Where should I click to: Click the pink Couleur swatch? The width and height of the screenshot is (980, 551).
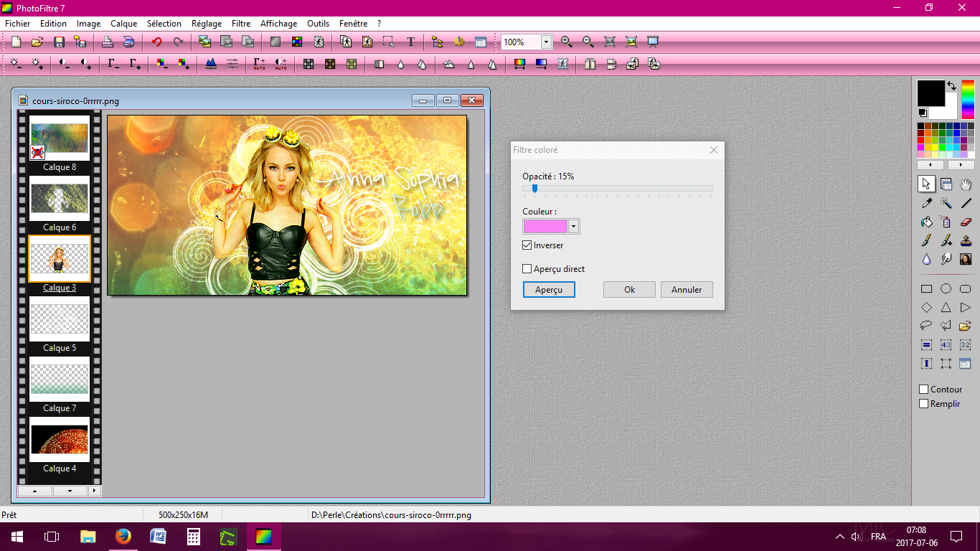point(545,227)
